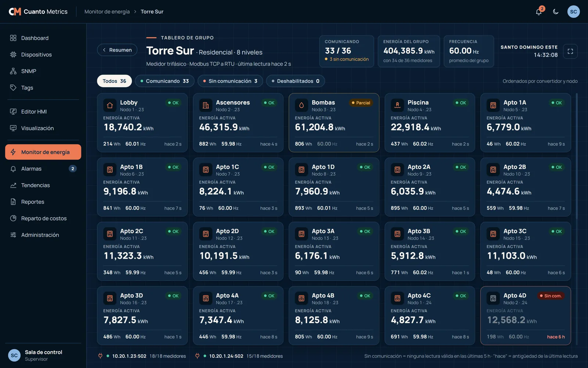Select the Todos 36 filter
The height and width of the screenshot is (368, 588).
coord(114,81)
